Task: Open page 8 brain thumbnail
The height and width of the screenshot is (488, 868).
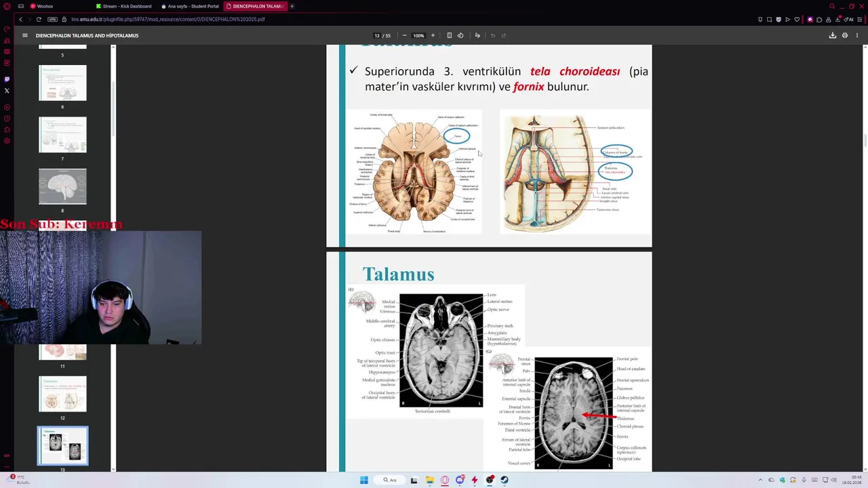Action: click(x=62, y=186)
